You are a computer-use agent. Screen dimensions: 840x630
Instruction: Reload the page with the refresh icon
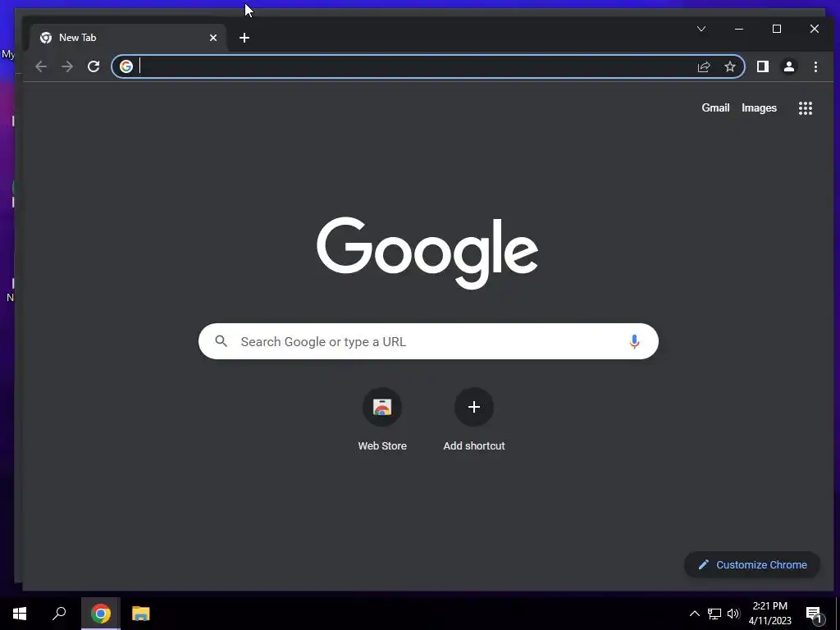94,66
